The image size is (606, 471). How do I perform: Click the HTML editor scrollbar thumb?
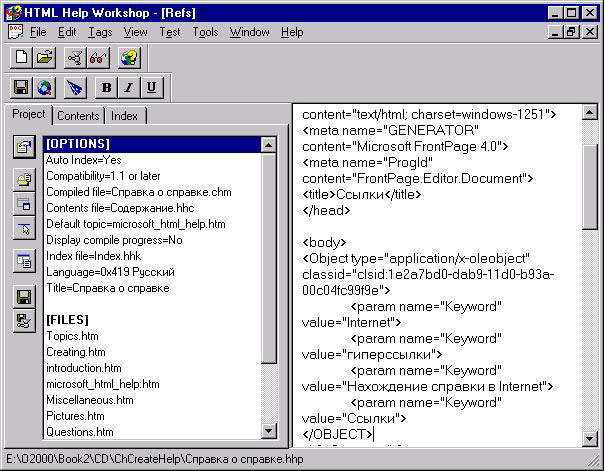[590, 187]
